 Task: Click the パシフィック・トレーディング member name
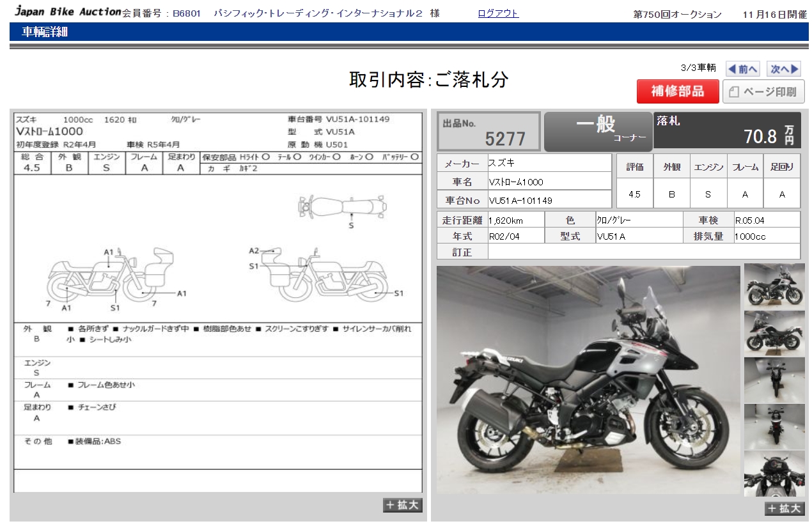point(318,13)
